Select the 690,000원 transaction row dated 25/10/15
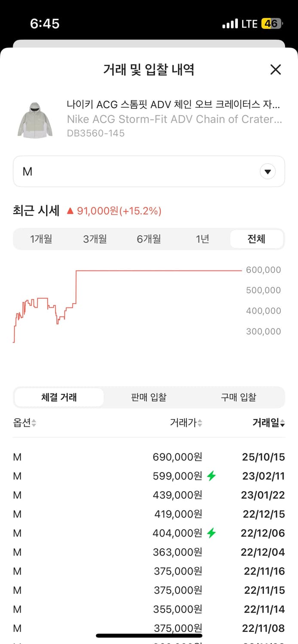The width and height of the screenshot is (298, 644). pos(149,457)
